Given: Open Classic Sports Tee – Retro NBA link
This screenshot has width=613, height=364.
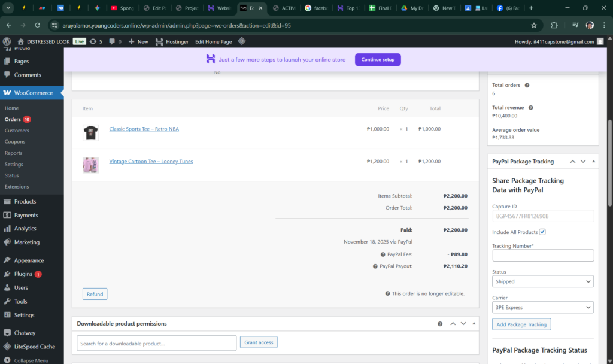Looking at the screenshot, I should [144, 129].
